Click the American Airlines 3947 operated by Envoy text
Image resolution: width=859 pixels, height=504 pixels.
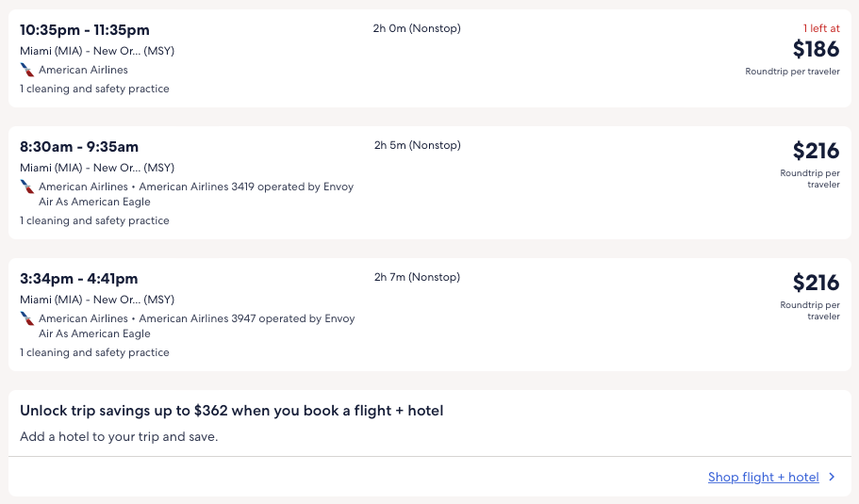[x=247, y=318]
